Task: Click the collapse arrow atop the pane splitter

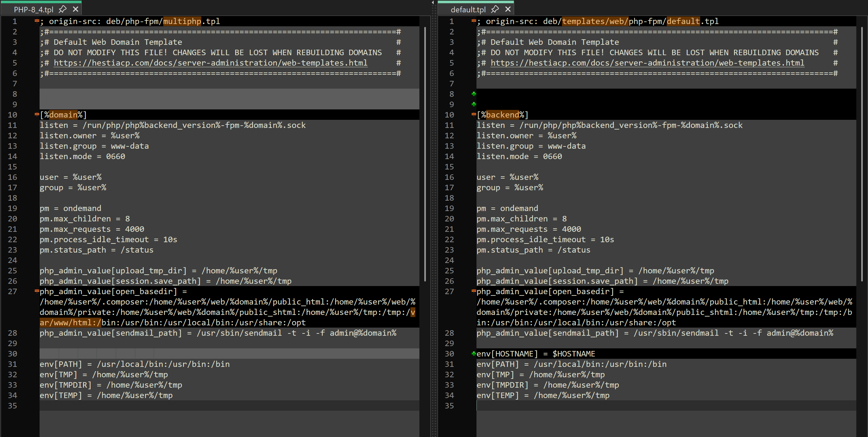Action: click(433, 3)
